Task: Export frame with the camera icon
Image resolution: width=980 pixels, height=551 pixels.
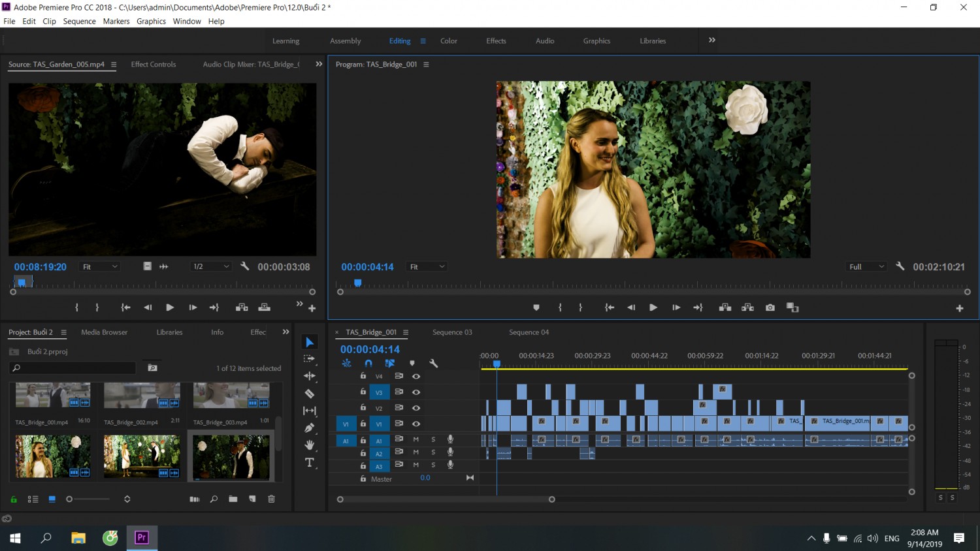Action: (770, 307)
